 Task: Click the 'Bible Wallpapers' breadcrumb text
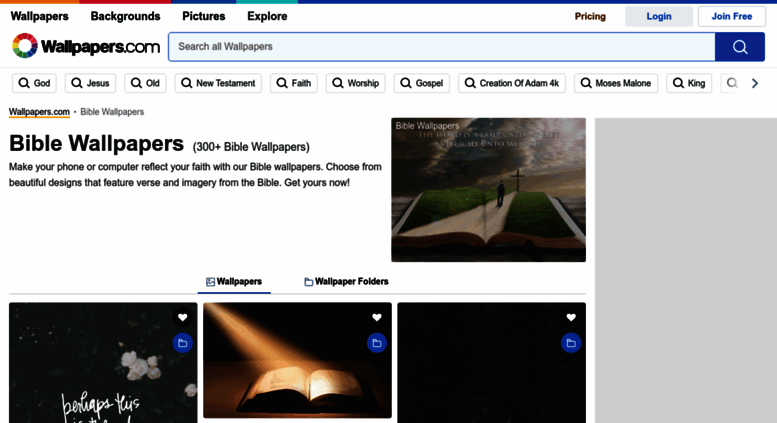click(x=112, y=112)
